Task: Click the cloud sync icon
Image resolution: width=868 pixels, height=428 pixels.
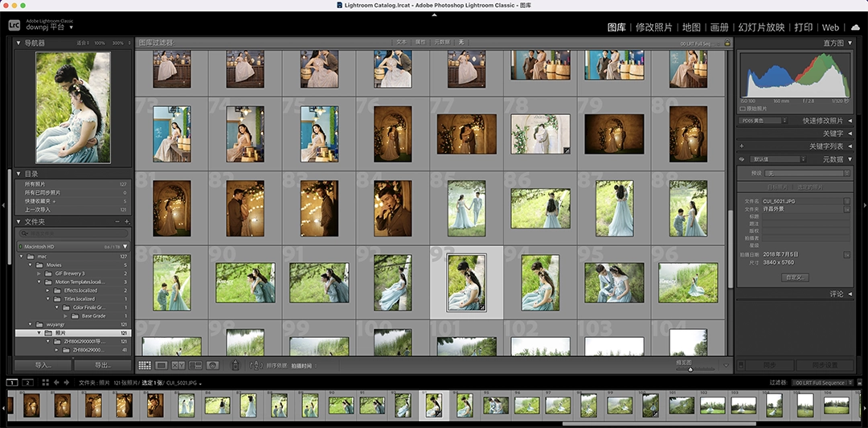Action: pos(855,27)
